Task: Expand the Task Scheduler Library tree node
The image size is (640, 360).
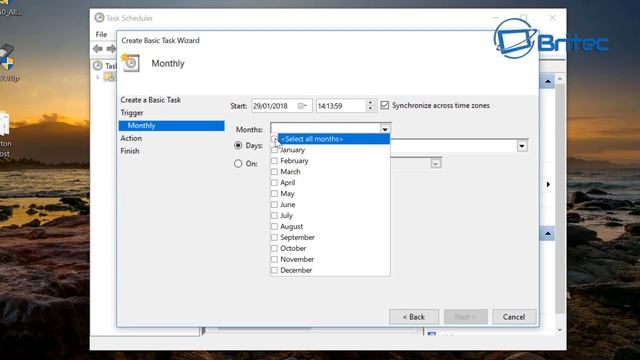Action: click(98, 77)
